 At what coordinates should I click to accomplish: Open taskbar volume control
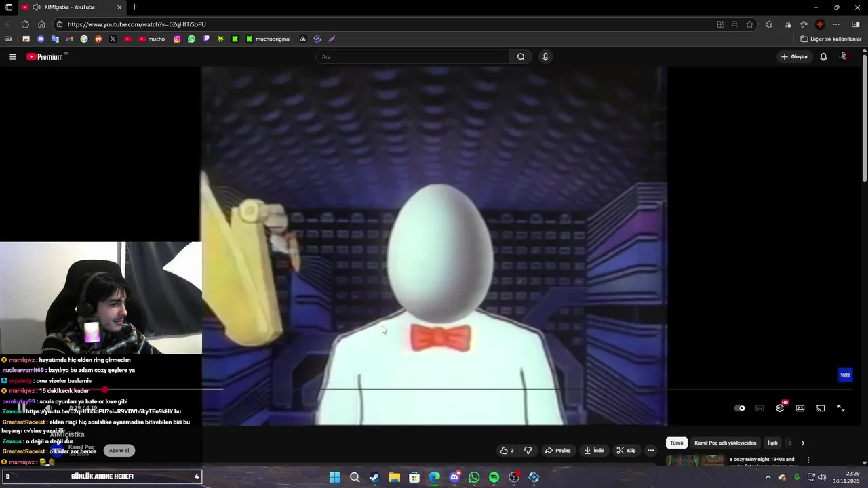tap(823, 478)
